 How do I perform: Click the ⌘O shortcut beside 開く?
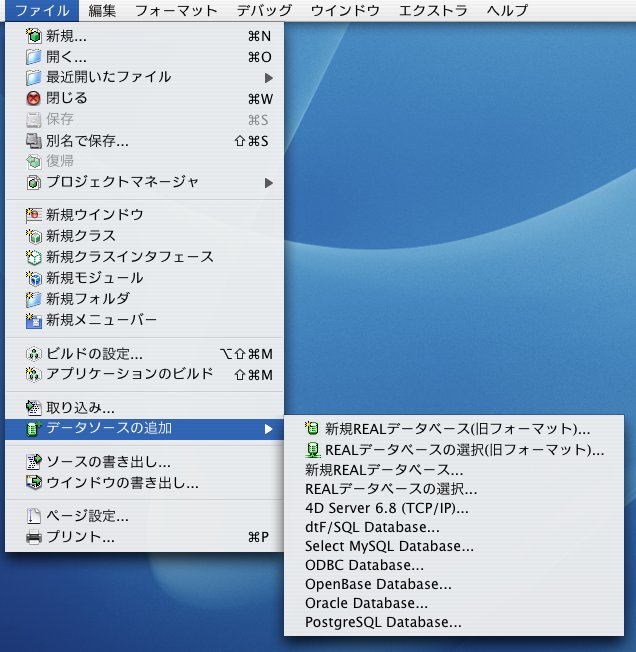[x=260, y=57]
